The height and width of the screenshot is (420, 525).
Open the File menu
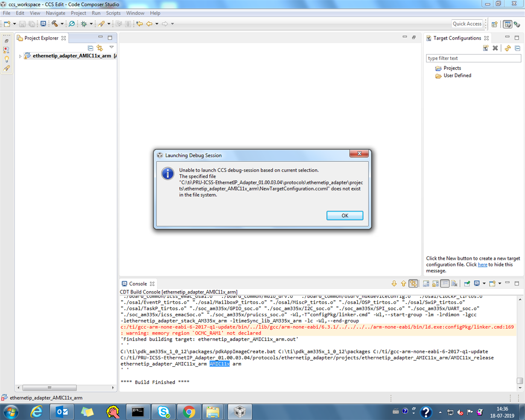click(x=7, y=13)
